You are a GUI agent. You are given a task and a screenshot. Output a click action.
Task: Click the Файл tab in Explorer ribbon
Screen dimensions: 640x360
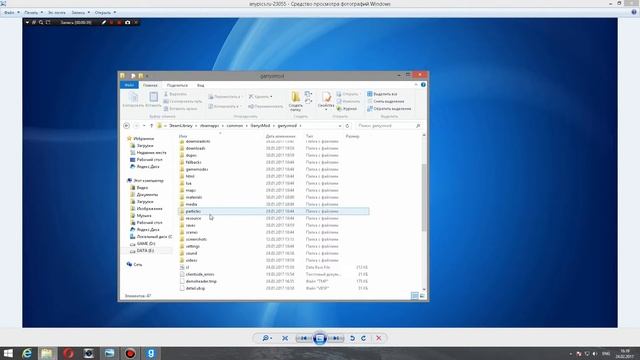coord(129,85)
